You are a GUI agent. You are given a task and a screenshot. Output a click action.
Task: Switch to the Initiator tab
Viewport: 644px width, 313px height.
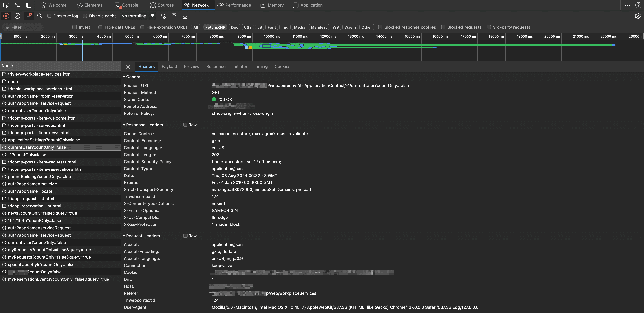tap(240, 66)
